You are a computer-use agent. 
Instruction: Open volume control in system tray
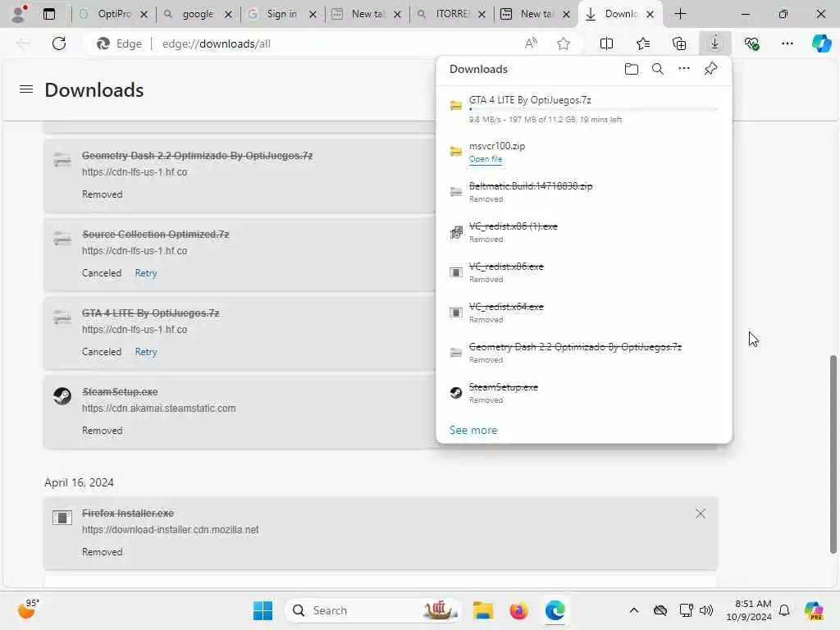click(x=706, y=610)
